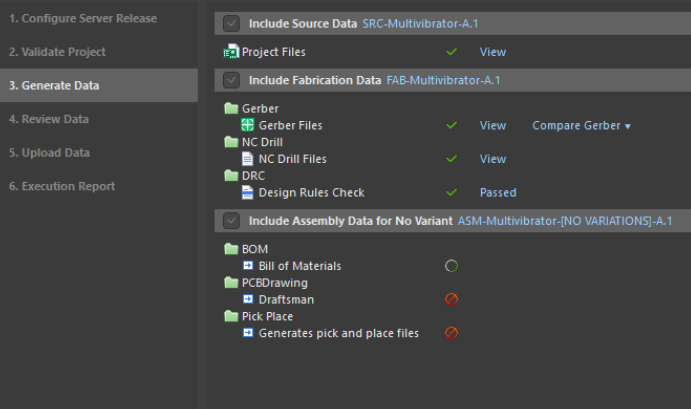This screenshot has width=691, height=409.
Task: Go to step 2 Validate Project
Action: [57, 51]
